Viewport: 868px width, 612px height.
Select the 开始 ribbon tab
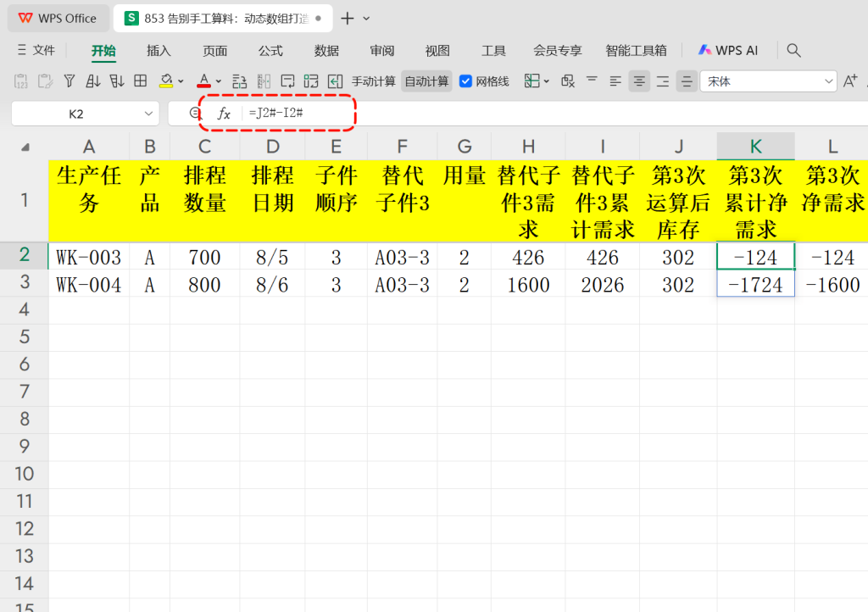(103, 51)
